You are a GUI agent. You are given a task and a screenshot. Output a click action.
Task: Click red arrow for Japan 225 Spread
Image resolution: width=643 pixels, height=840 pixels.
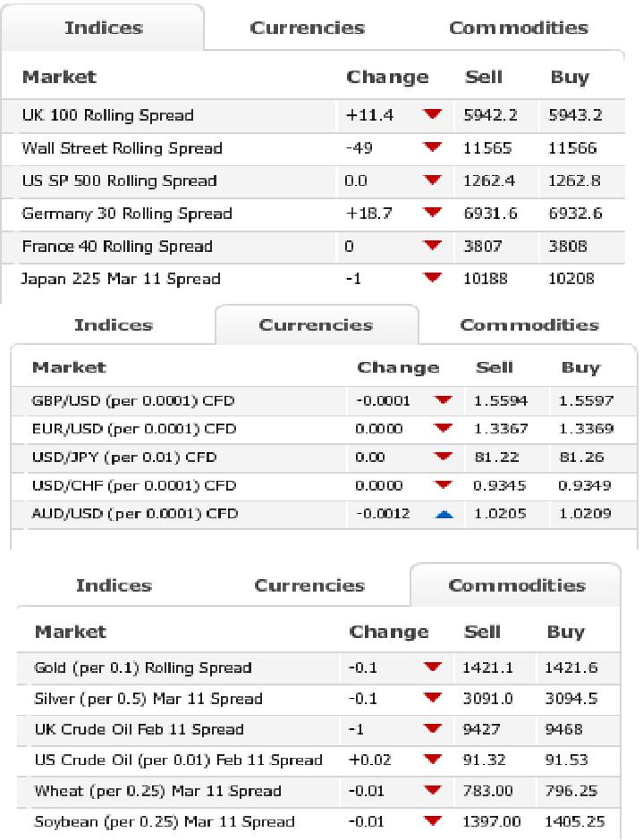(x=434, y=279)
